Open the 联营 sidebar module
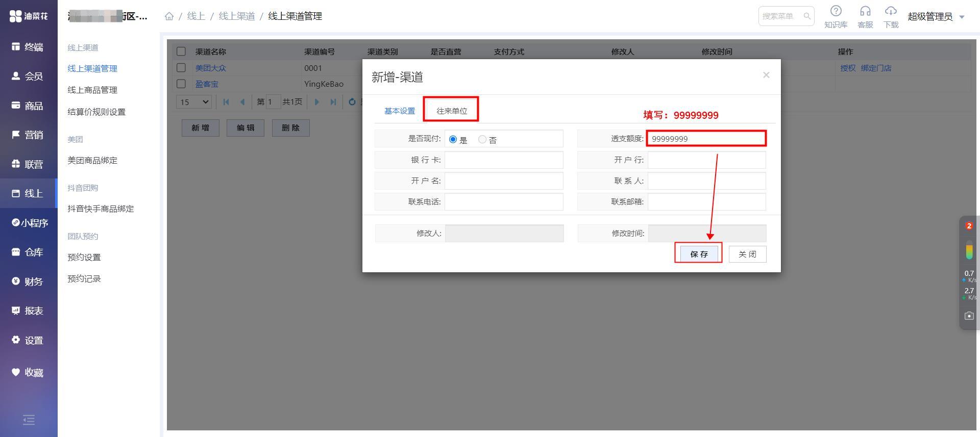 point(28,164)
